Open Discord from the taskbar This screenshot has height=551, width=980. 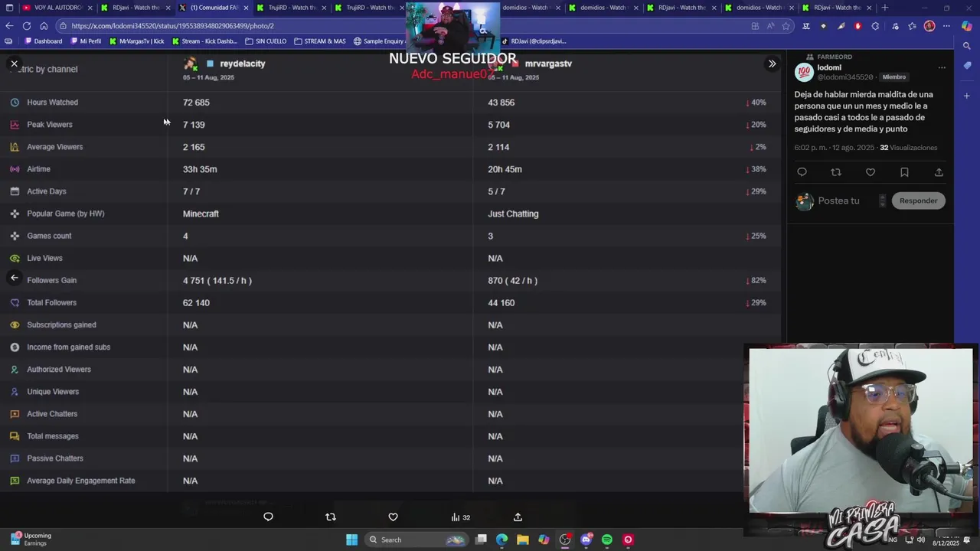(x=586, y=540)
